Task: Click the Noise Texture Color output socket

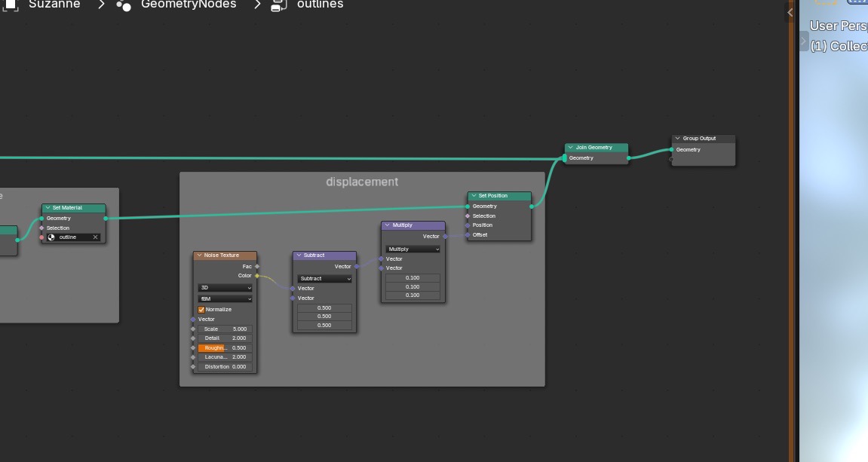Action: pos(257,276)
